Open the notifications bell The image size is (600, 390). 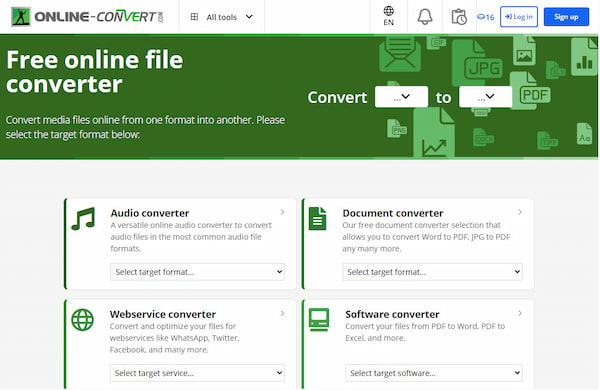pyautogui.click(x=425, y=16)
